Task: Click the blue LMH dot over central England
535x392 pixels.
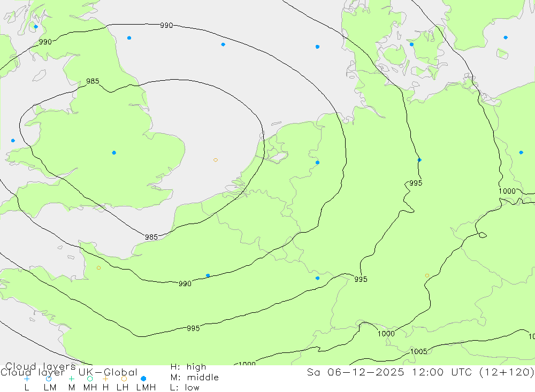Action: 114,153
